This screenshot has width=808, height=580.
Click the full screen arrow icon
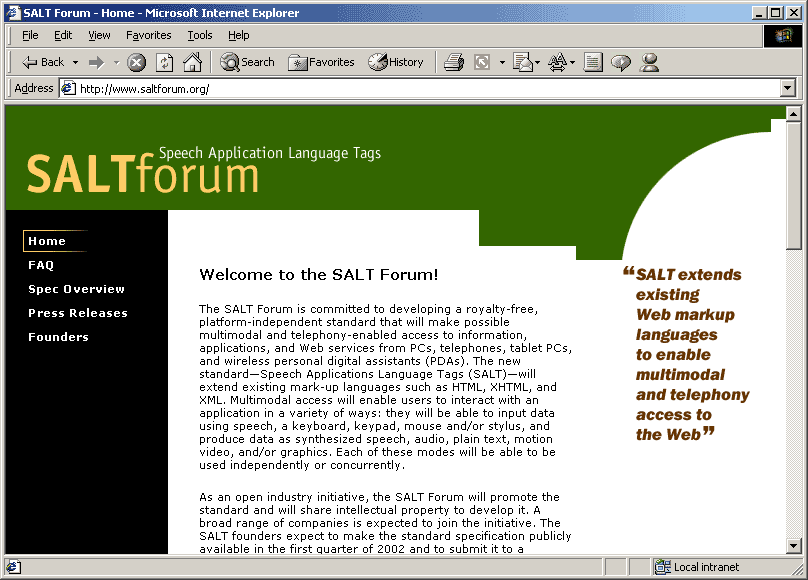point(482,63)
